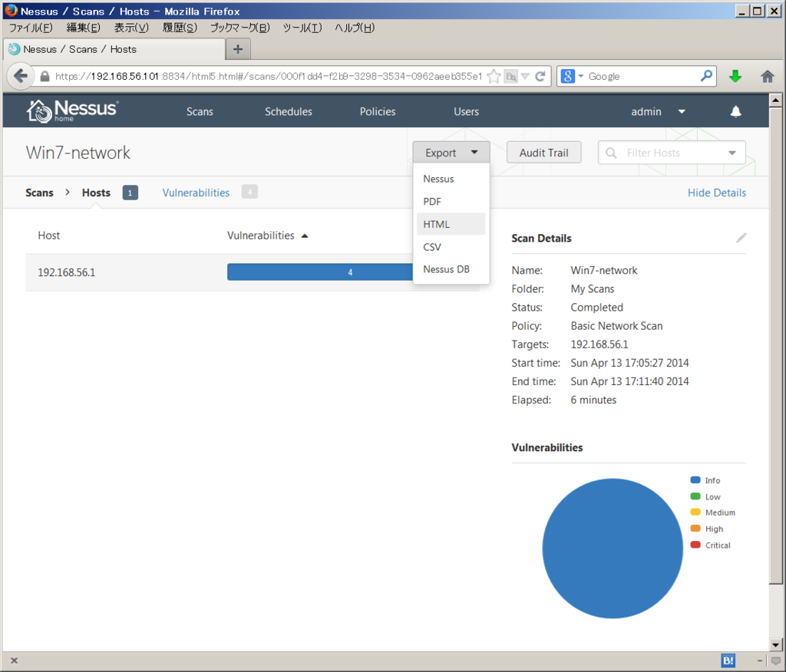Click the browser URL address field
786x672 pixels.
[268, 76]
